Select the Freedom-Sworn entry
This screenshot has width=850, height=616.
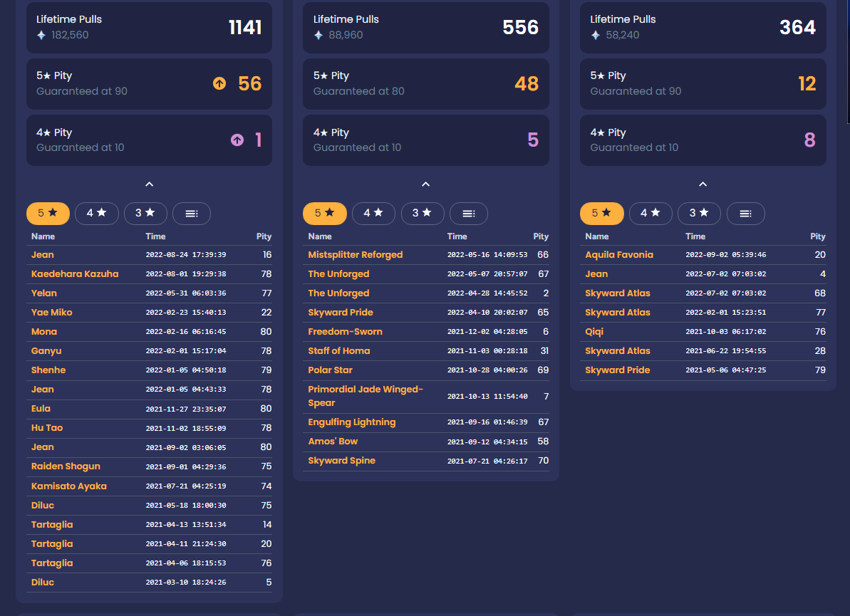click(x=426, y=332)
